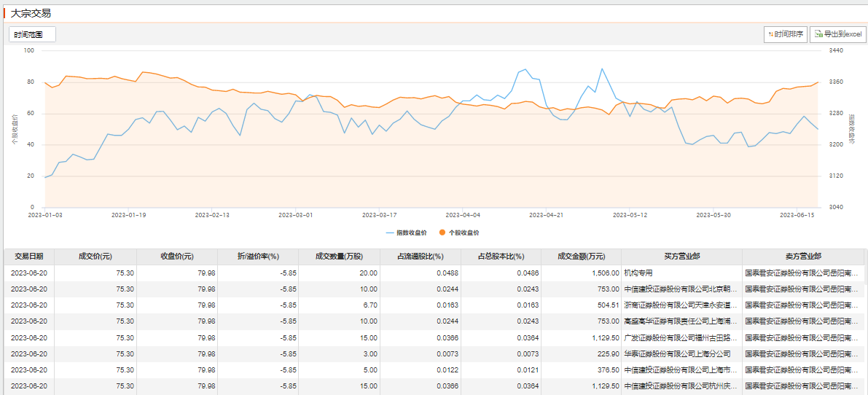Toggle the 指数收盘价 legend series
The width and height of the screenshot is (868, 395).
click(407, 233)
